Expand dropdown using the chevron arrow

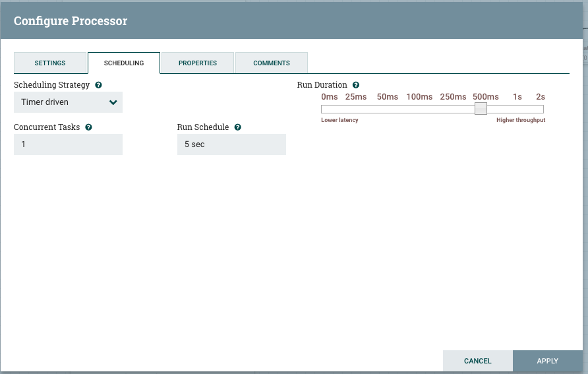113,102
